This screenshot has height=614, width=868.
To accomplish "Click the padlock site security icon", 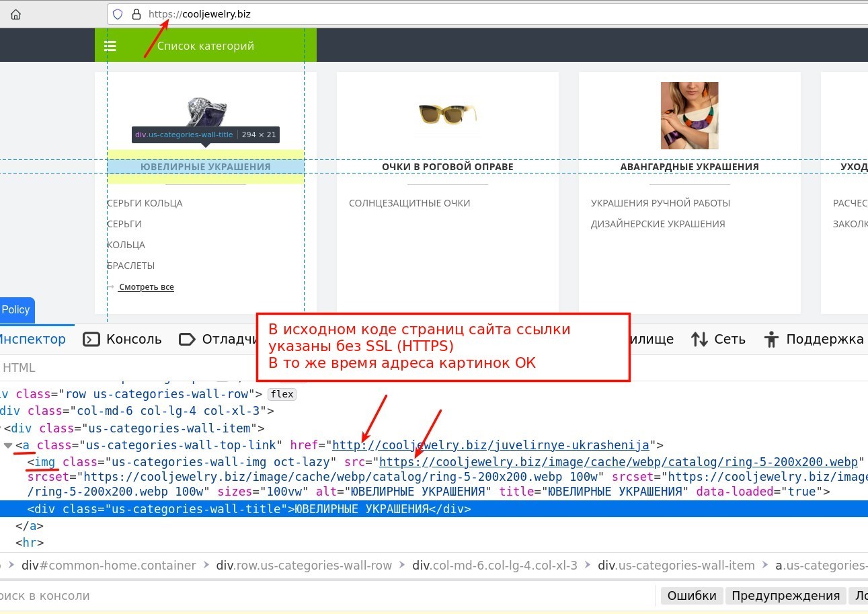I will [136, 14].
